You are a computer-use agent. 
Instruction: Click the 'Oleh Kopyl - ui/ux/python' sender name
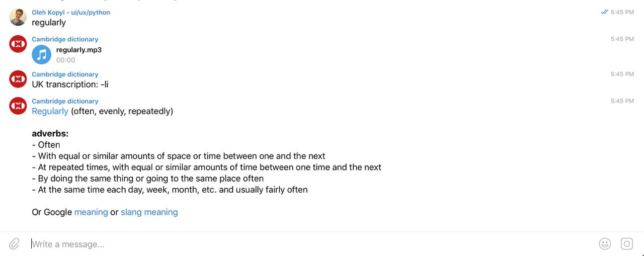pyautogui.click(x=71, y=12)
